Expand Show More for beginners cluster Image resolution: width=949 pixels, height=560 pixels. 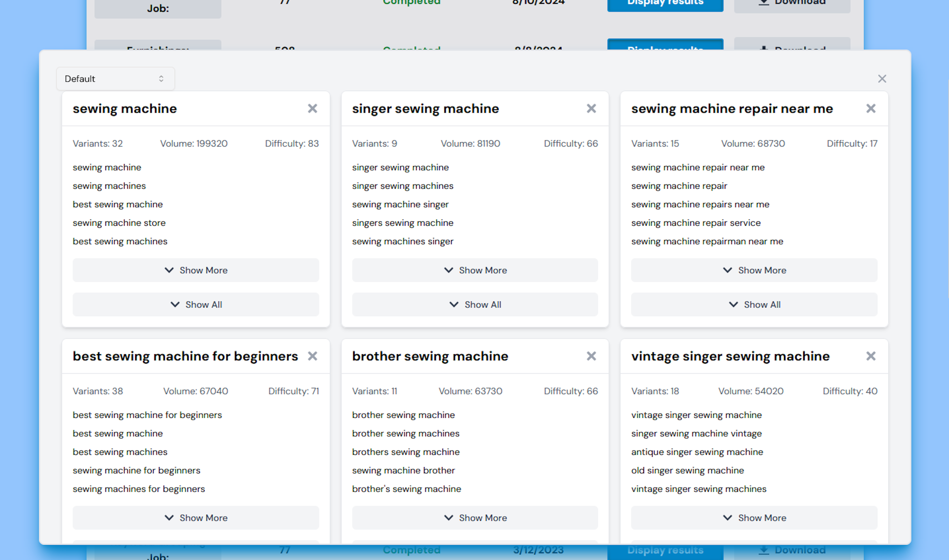[x=196, y=518]
